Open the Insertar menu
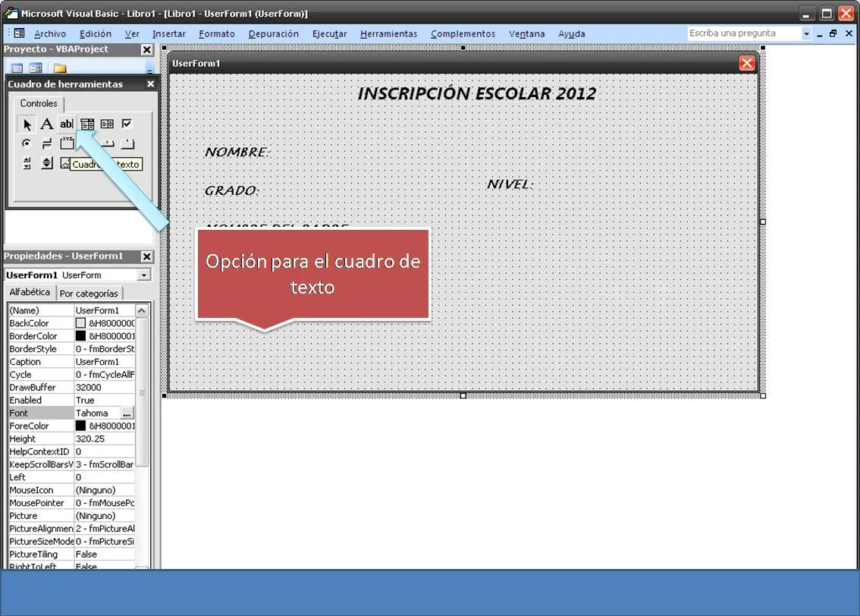 169,34
